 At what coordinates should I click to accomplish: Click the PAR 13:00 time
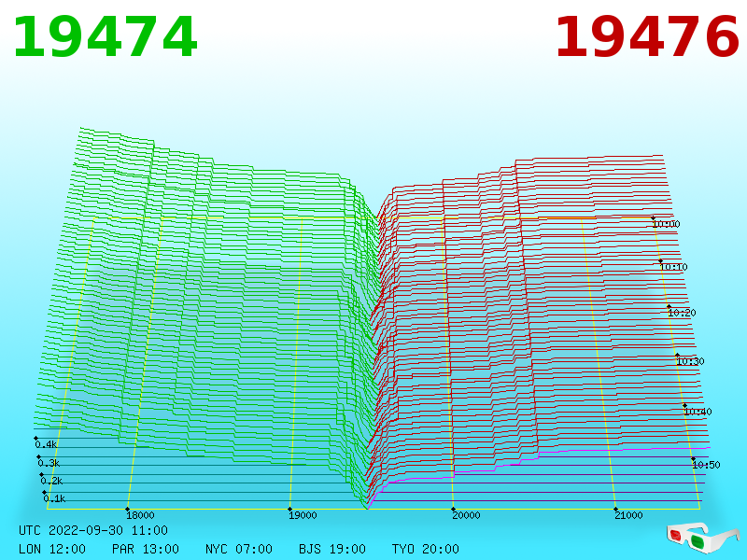(146, 549)
